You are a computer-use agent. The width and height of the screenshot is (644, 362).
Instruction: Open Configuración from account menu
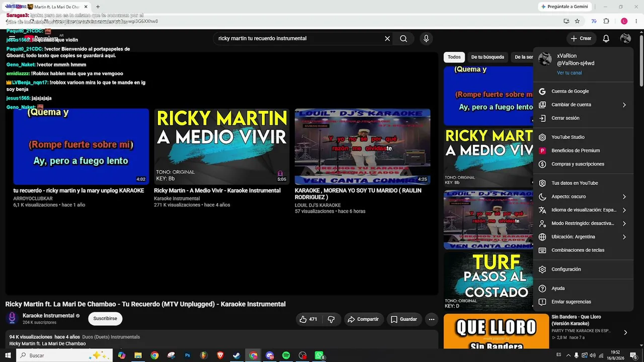coord(583,269)
